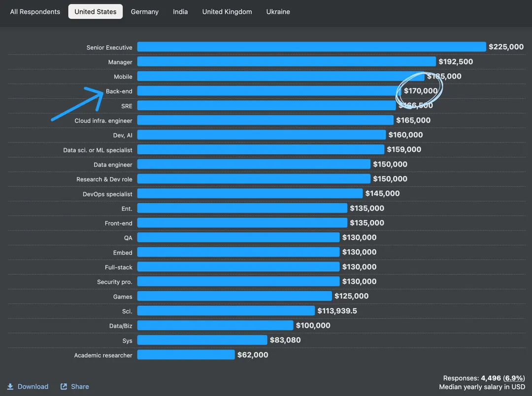532x396 pixels.
Task: Click the Data engineer salary bar
Action: pyautogui.click(x=254, y=164)
